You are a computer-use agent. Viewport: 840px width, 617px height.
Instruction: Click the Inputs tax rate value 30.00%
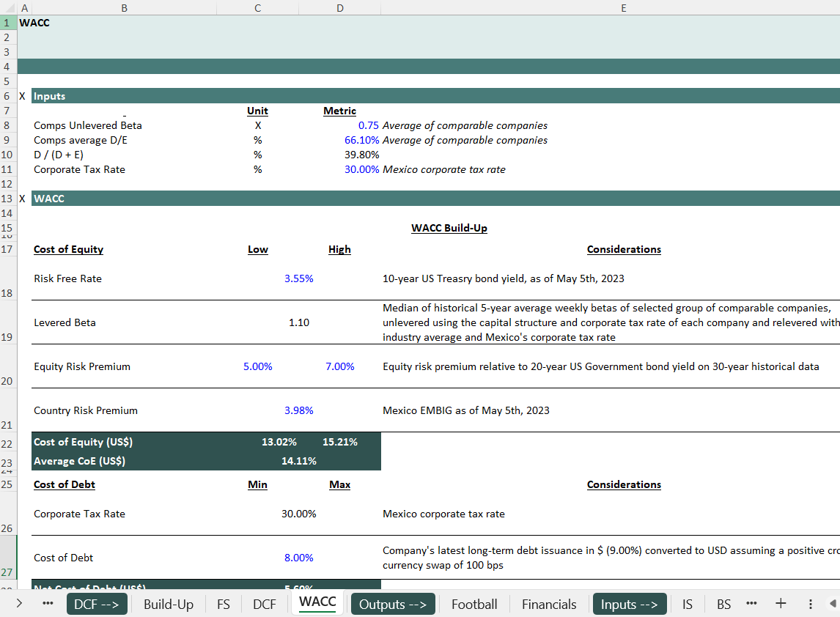(x=361, y=169)
